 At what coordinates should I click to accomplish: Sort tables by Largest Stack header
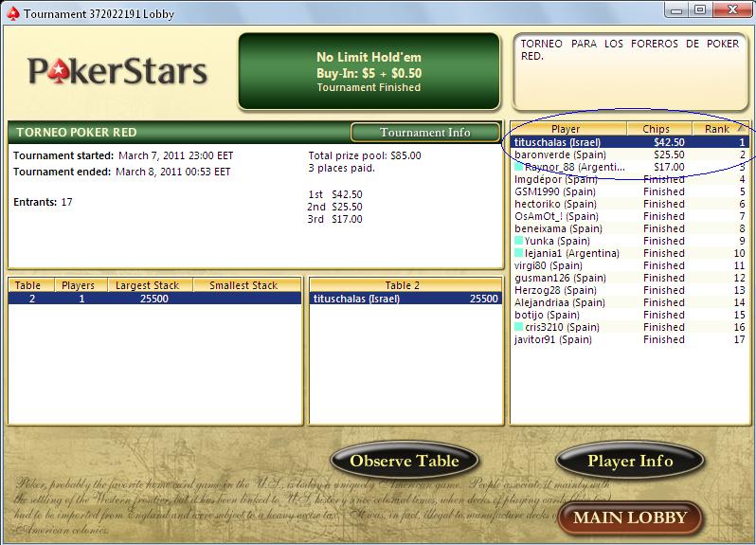point(150,285)
